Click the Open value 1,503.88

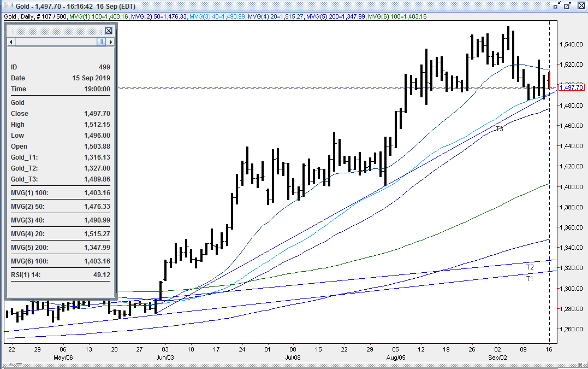click(x=97, y=147)
